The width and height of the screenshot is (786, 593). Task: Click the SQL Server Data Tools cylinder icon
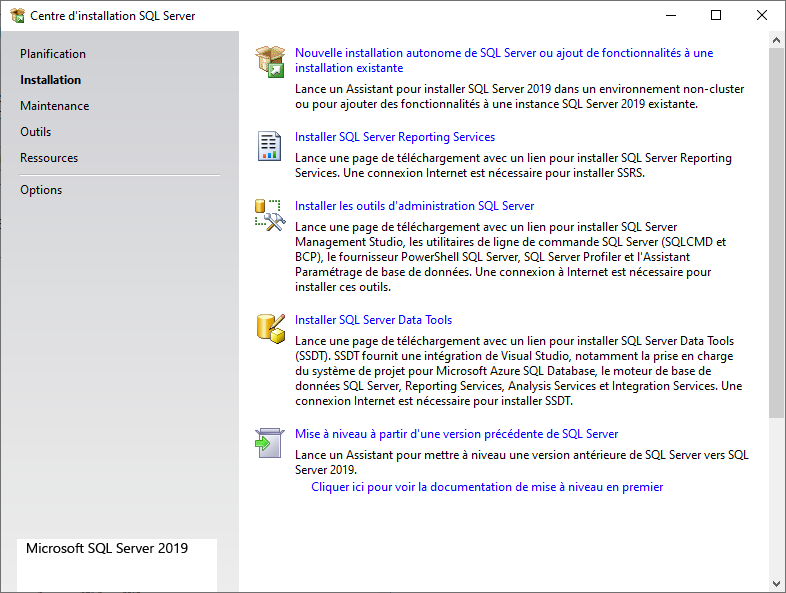271,329
